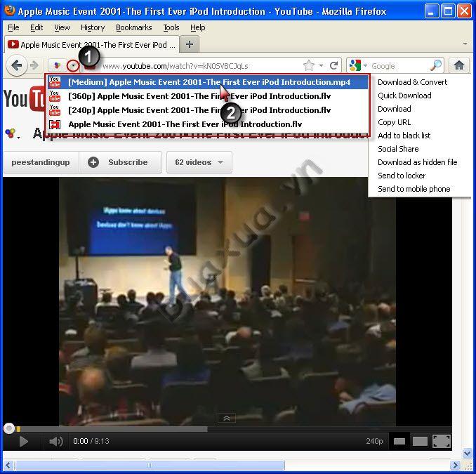Click the plain Download submenu entry
Image resolution: width=476 pixels, height=474 pixels.
[x=395, y=109]
